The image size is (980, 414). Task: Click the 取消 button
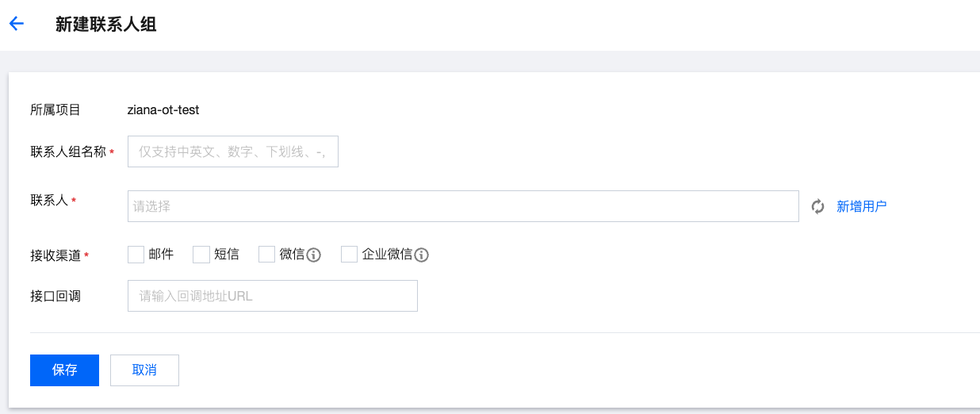coord(144,370)
